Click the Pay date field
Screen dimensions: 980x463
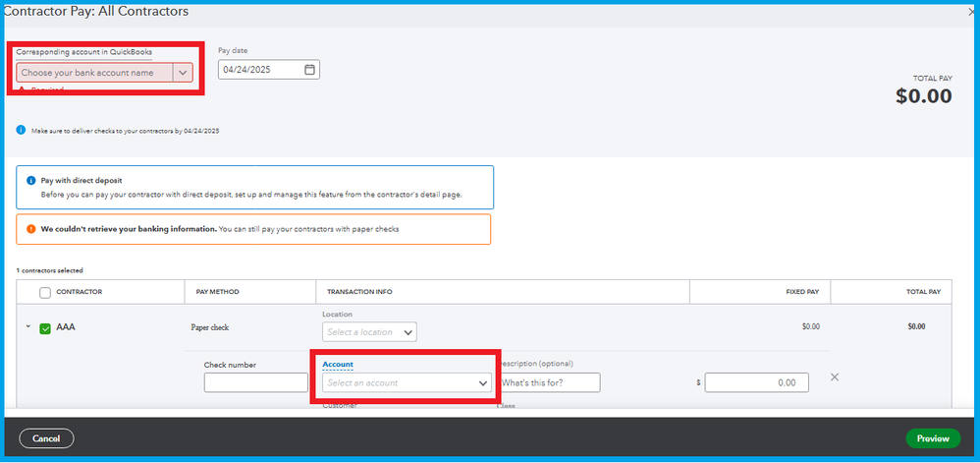[x=269, y=70]
